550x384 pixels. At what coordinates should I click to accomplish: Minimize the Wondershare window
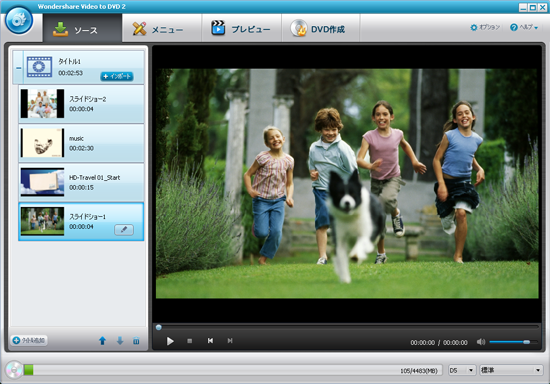click(x=523, y=7)
